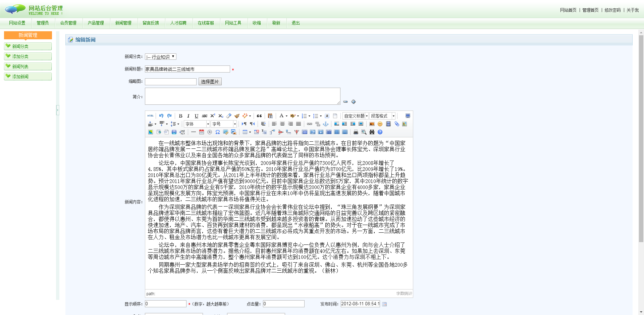Toggle editor fullscreen monitor icon
This screenshot has width=644, height=315.
408,116
